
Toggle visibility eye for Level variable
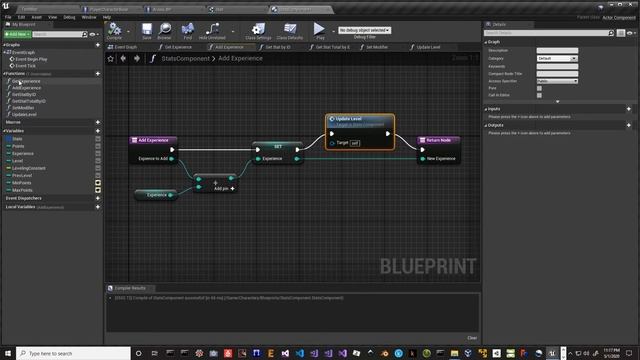click(x=98, y=161)
